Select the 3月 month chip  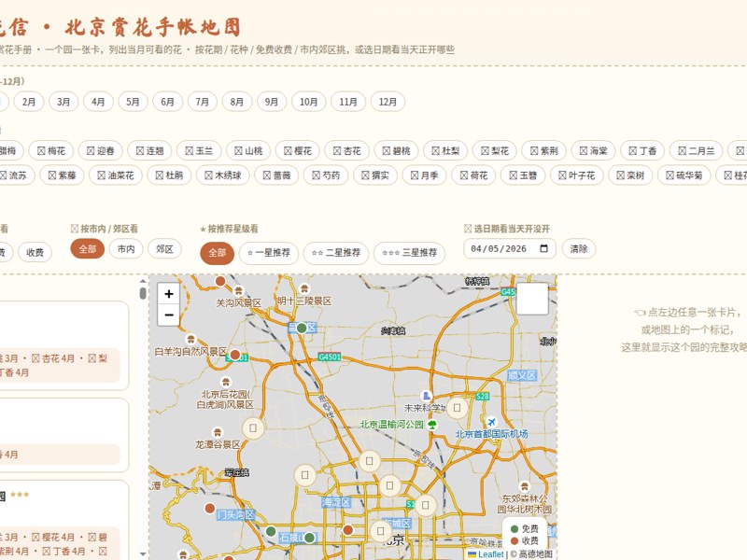pos(63,102)
